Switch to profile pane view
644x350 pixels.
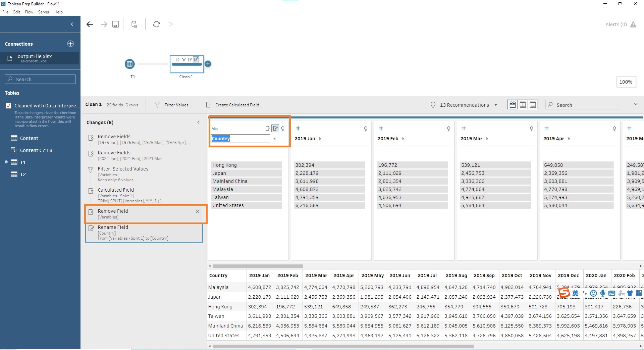click(x=513, y=105)
